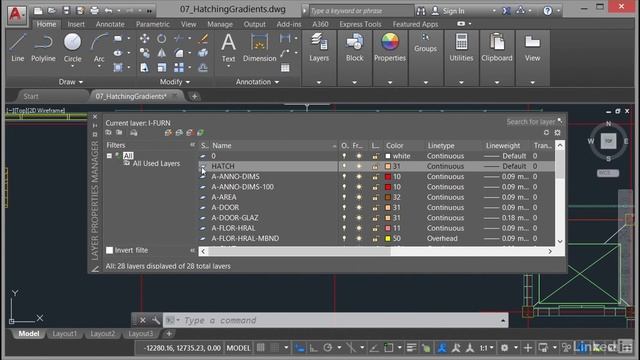Image resolution: width=640 pixels, height=360 pixels.
Task: Select the Copy tool
Action: (x=144, y=53)
